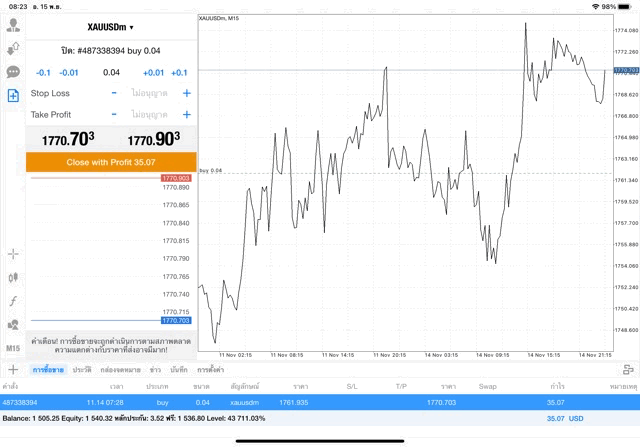Open the quotes up-down arrows icon
This screenshot has height=447, width=640.
coord(13,49)
